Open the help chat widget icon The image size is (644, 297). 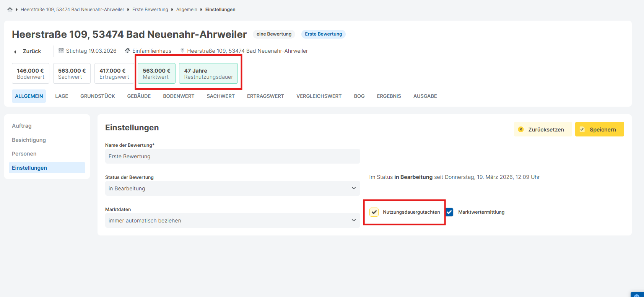tap(637, 295)
